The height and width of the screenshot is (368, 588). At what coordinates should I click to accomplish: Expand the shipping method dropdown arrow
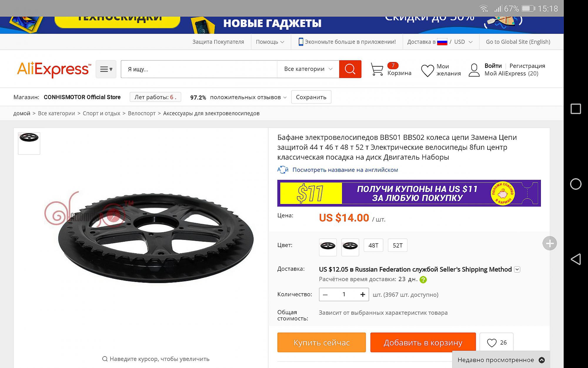pos(517,269)
